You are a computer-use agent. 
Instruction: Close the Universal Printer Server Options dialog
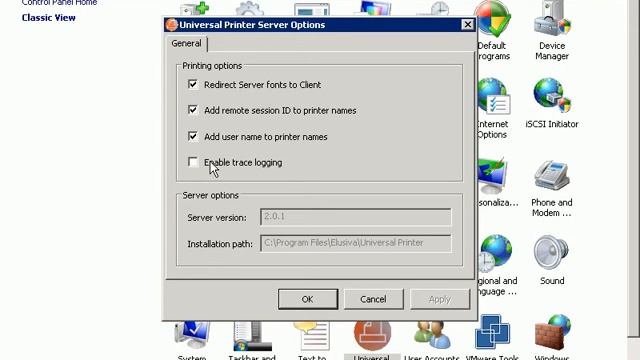pyautogui.click(x=467, y=24)
